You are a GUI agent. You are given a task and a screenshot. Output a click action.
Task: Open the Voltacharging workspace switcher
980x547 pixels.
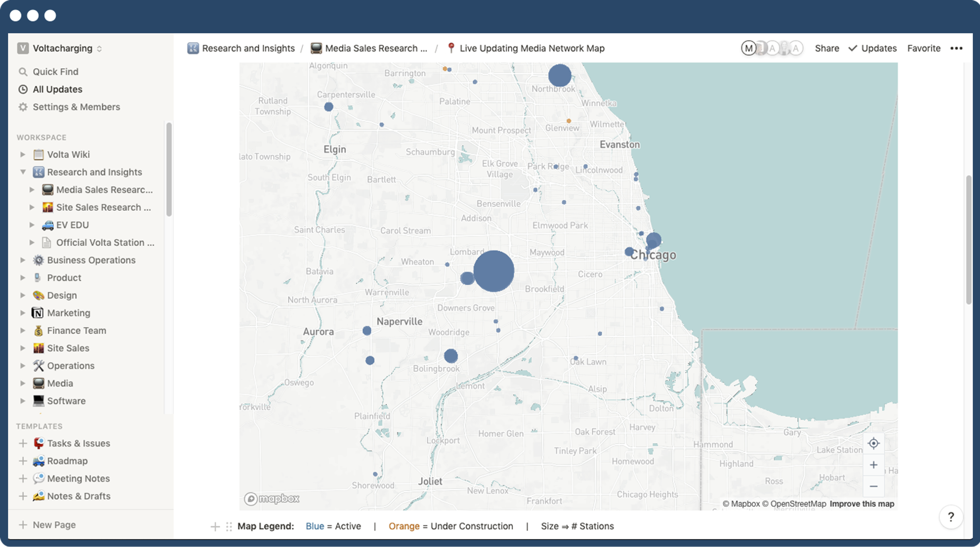point(60,48)
